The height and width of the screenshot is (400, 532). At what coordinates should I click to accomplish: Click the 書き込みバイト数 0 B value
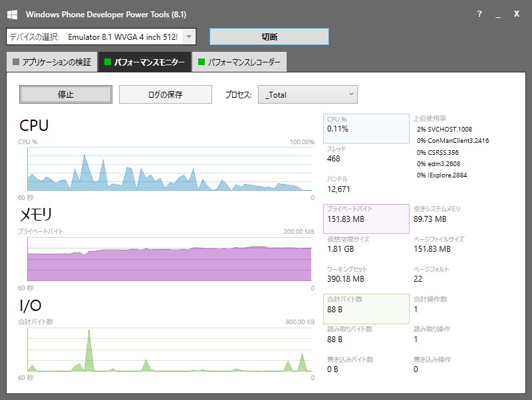(332, 369)
